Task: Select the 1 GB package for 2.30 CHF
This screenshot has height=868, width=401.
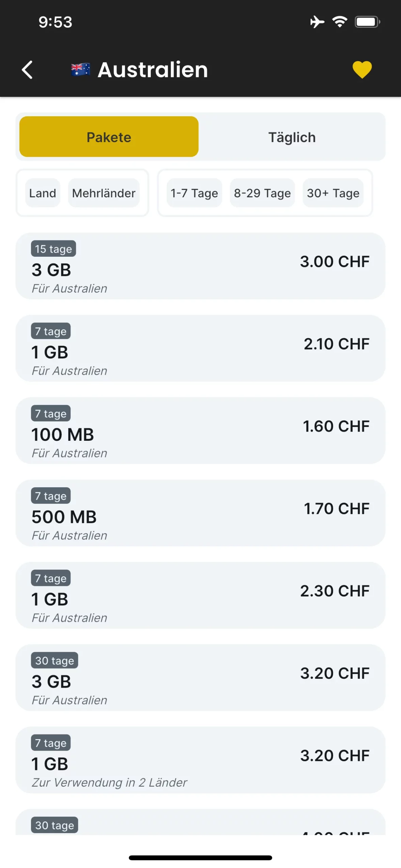Action: 200,595
